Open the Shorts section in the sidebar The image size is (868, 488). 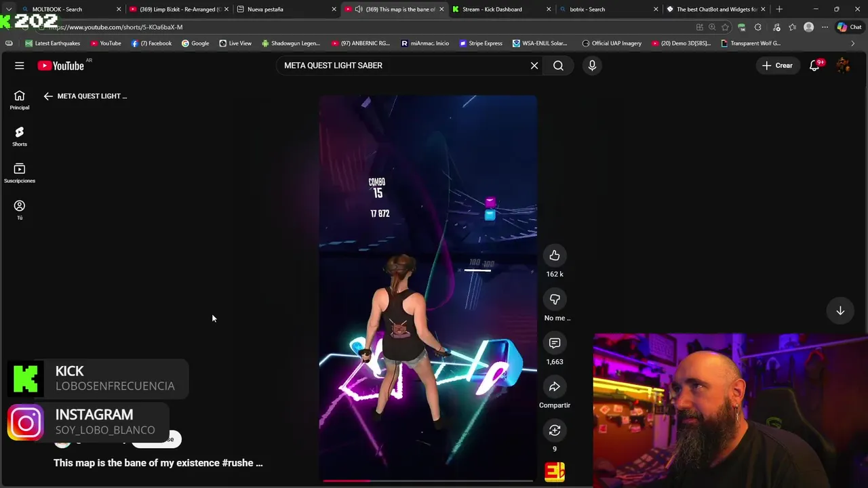(19, 136)
